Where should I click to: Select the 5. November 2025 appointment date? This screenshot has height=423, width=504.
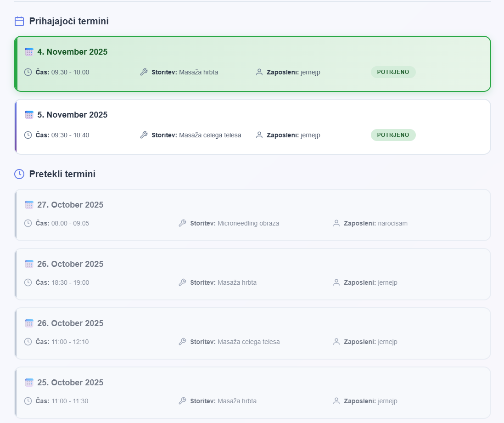73,115
